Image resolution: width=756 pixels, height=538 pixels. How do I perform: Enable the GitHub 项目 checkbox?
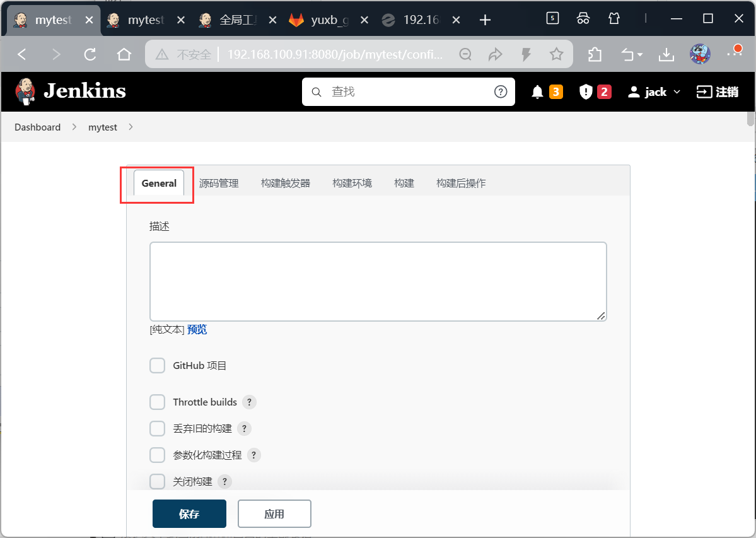point(157,365)
